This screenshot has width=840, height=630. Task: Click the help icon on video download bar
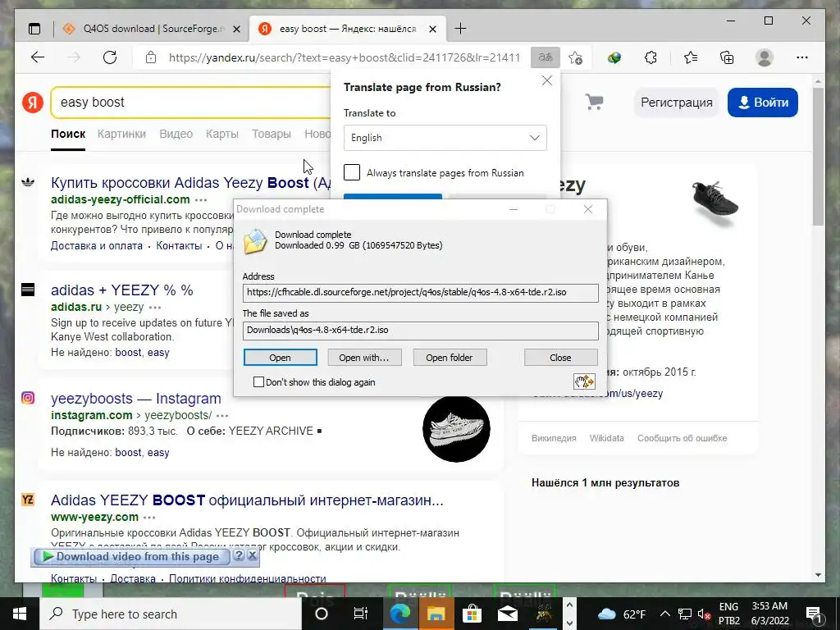pyautogui.click(x=239, y=555)
